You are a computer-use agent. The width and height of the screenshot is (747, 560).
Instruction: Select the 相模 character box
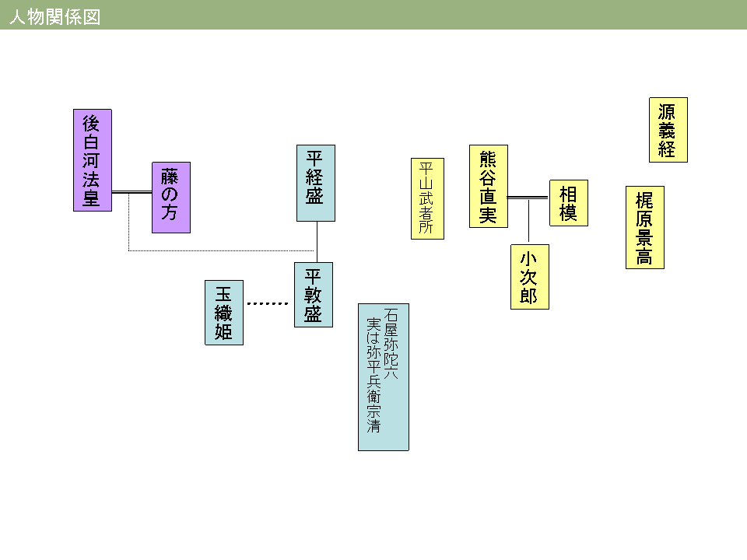[x=568, y=203]
